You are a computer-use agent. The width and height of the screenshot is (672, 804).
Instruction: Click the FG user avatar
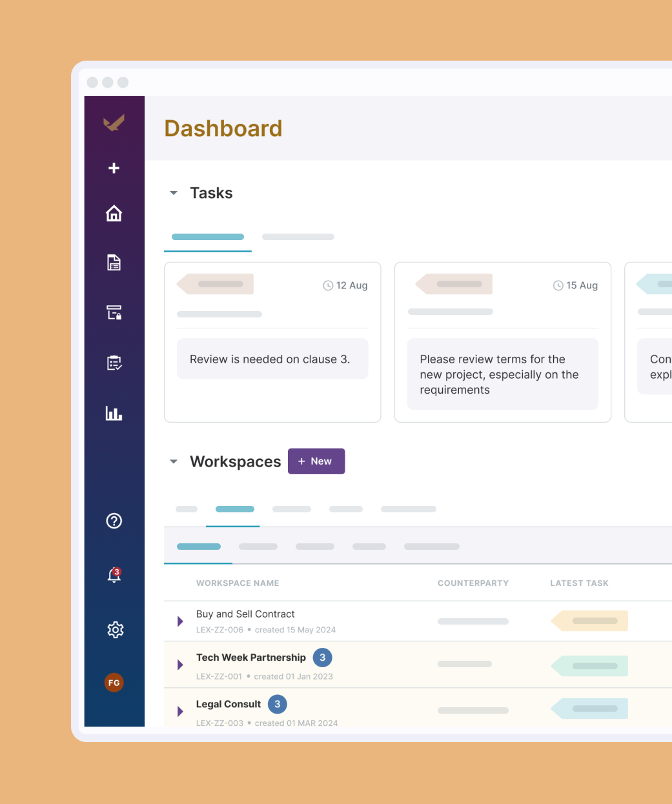(114, 683)
